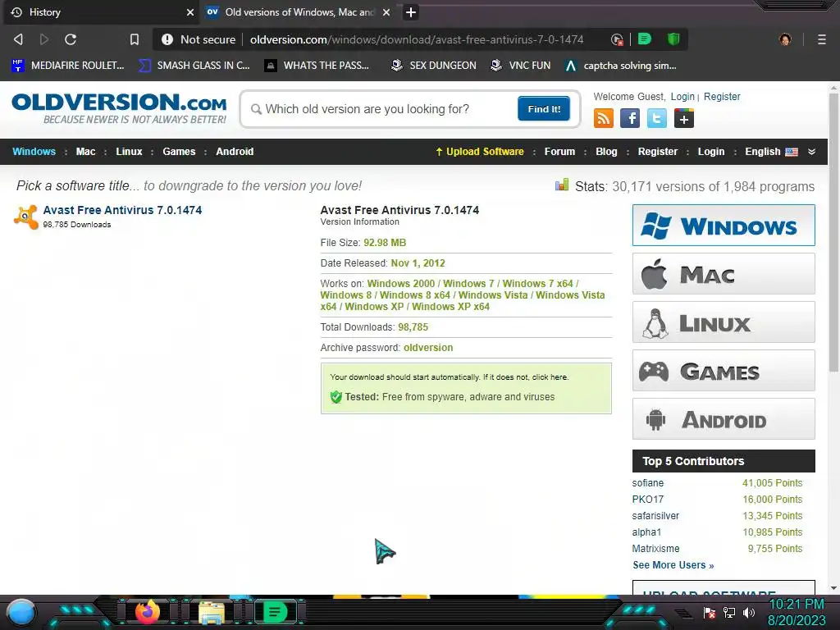Select Games in the navigation bar
This screenshot has width=840, height=630.
pos(179,152)
